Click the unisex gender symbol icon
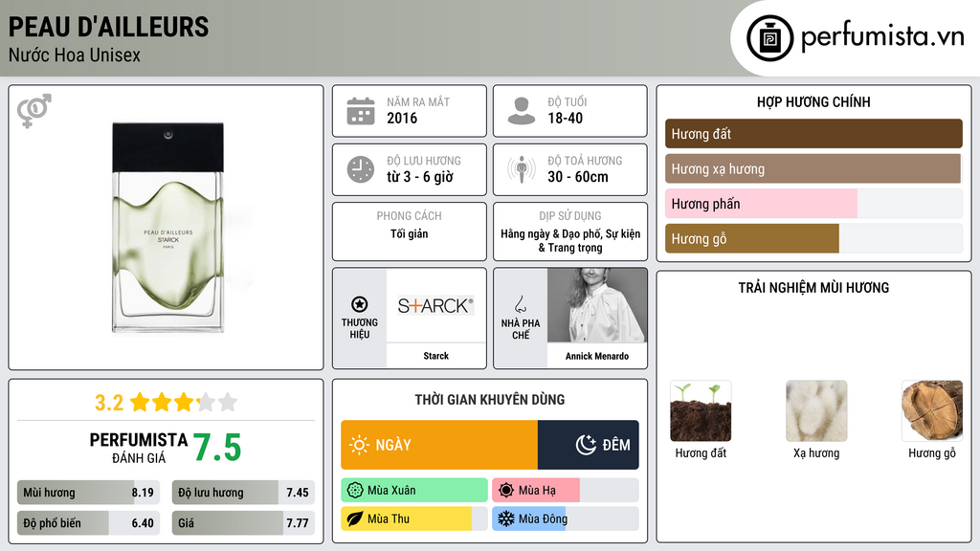Image resolution: width=980 pixels, height=551 pixels. pyautogui.click(x=33, y=111)
